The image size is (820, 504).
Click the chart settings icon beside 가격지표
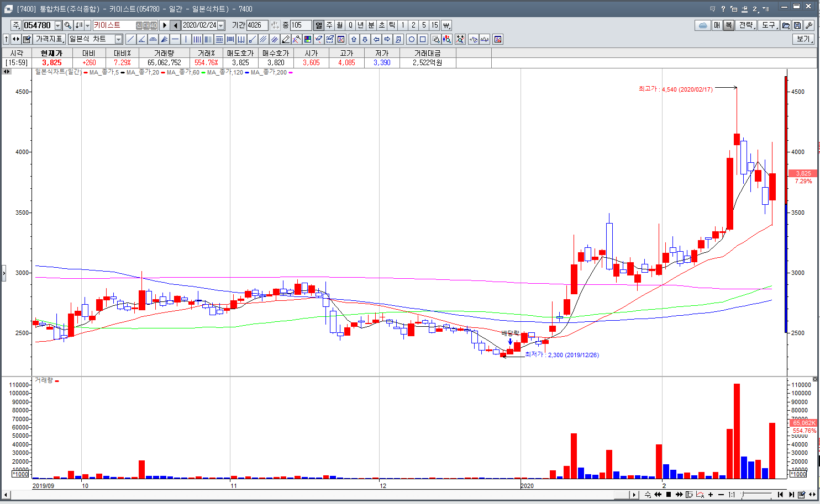click(x=27, y=39)
